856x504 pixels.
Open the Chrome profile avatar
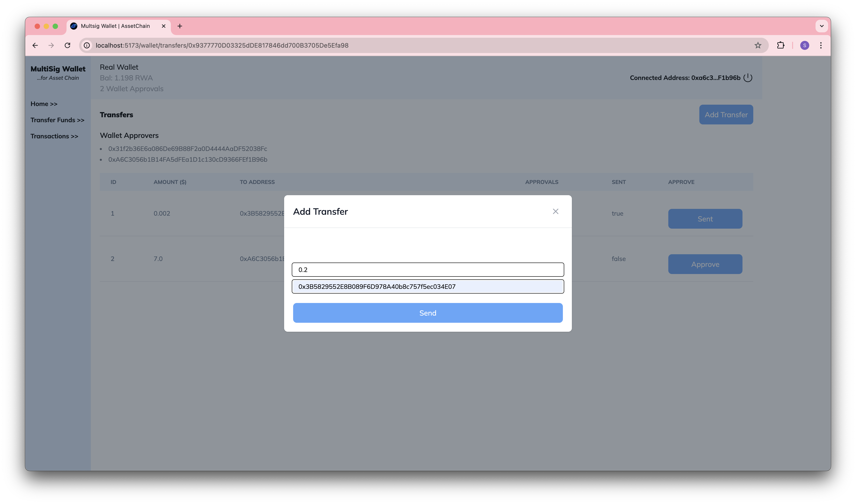click(x=804, y=45)
